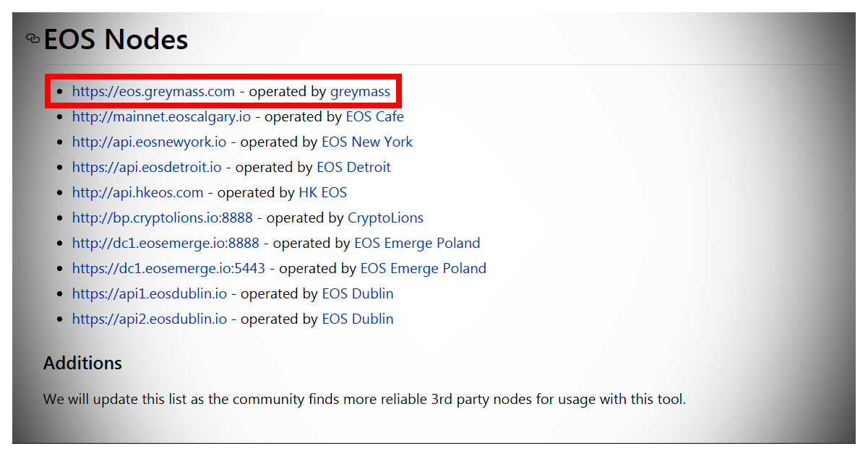
Task: Visit the http://api.hkeos.com node link
Action: 137,193
